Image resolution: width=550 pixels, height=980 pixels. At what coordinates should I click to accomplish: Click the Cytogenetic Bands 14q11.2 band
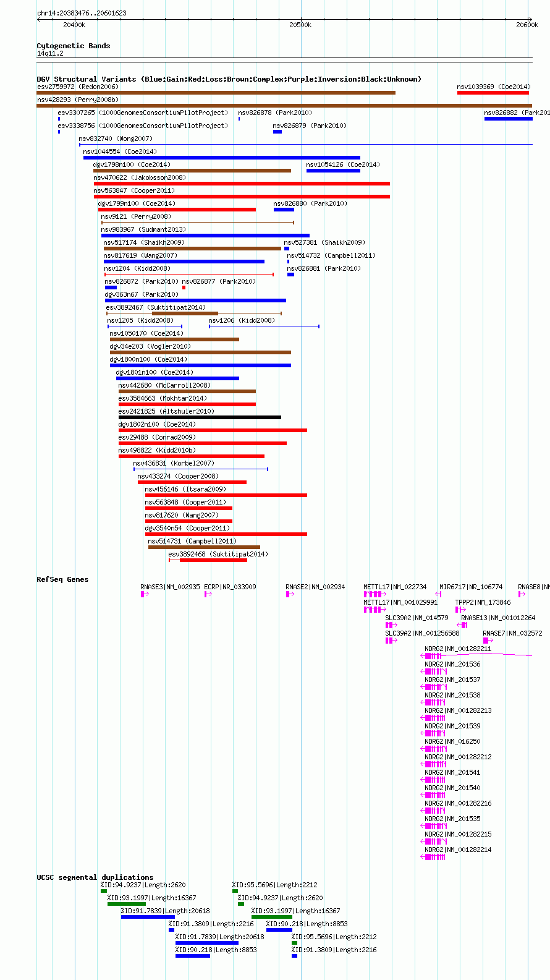pyautogui.click(x=284, y=59)
